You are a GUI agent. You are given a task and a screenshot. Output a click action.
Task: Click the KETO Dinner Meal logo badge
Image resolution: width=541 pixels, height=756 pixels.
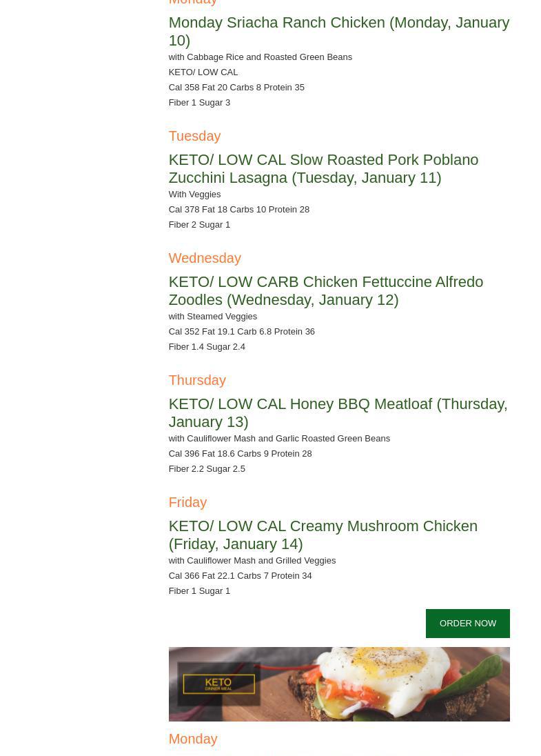[x=218, y=684]
